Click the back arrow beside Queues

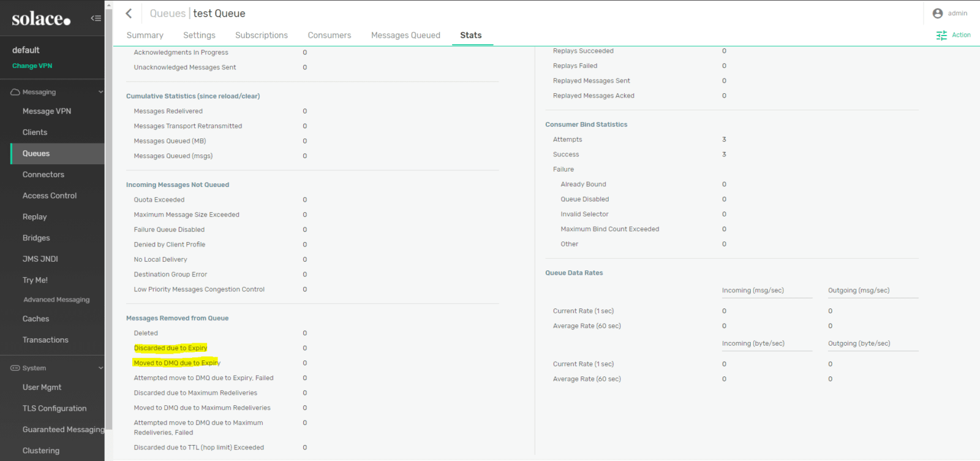pos(129,13)
